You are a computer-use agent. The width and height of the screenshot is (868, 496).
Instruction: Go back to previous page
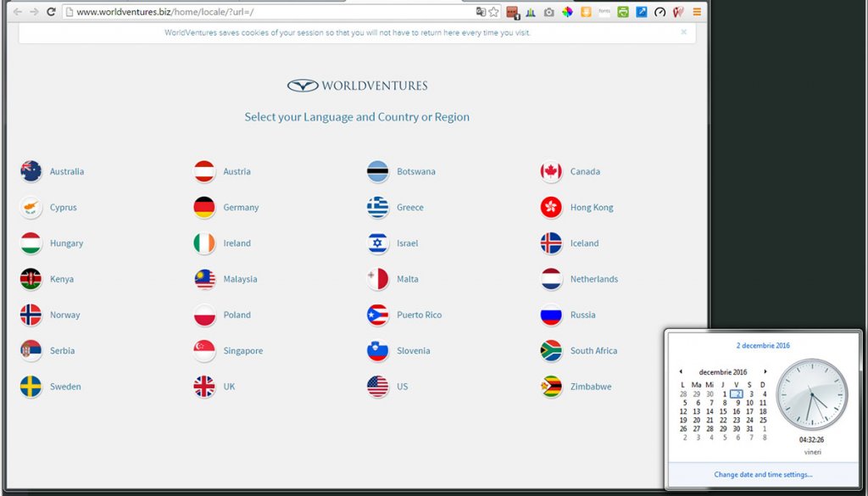pyautogui.click(x=17, y=12)
